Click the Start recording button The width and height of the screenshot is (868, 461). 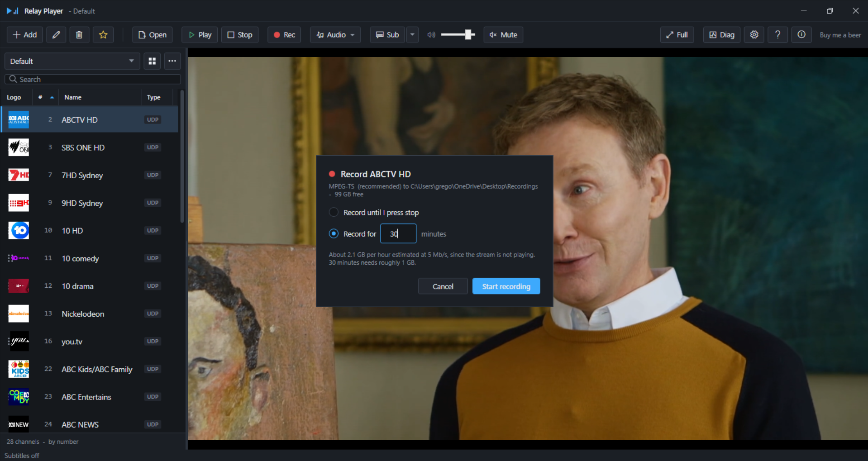(x=506, y=286)
